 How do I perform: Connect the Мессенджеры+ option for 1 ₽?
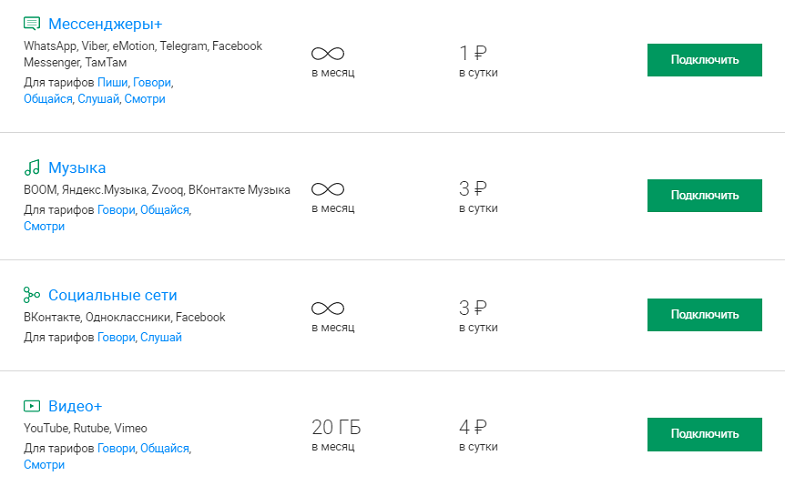pyautogui.click(x=704, y=60)
